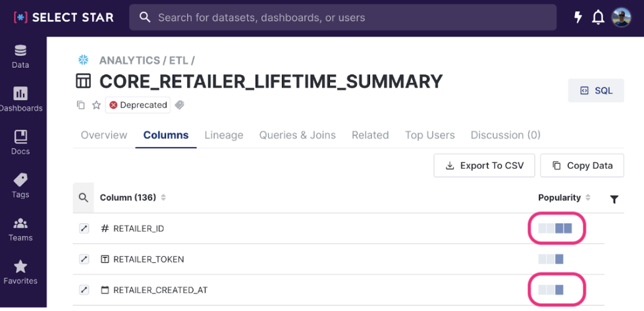Star this table as favorite
The image size is (644, 311).
(x=96, y=105)
